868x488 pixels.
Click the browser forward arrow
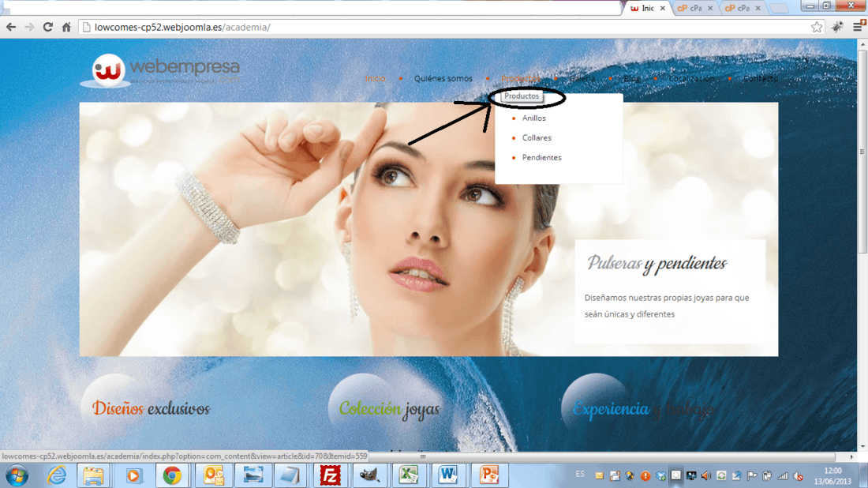(x=29, y=27)
